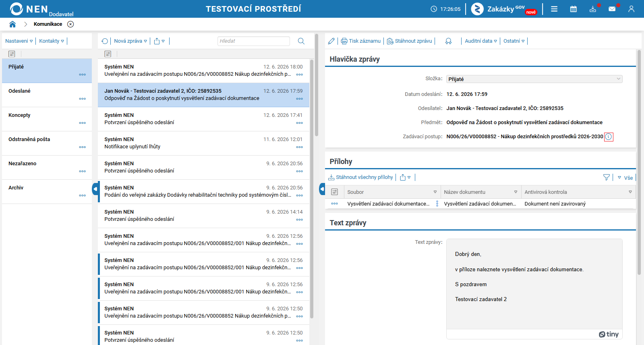Image resolution: width=644 pixels, height=345 pixels.
Task: Open options dots for Notifikace uplynutí lhůty
Action: [x=300, y=147]
